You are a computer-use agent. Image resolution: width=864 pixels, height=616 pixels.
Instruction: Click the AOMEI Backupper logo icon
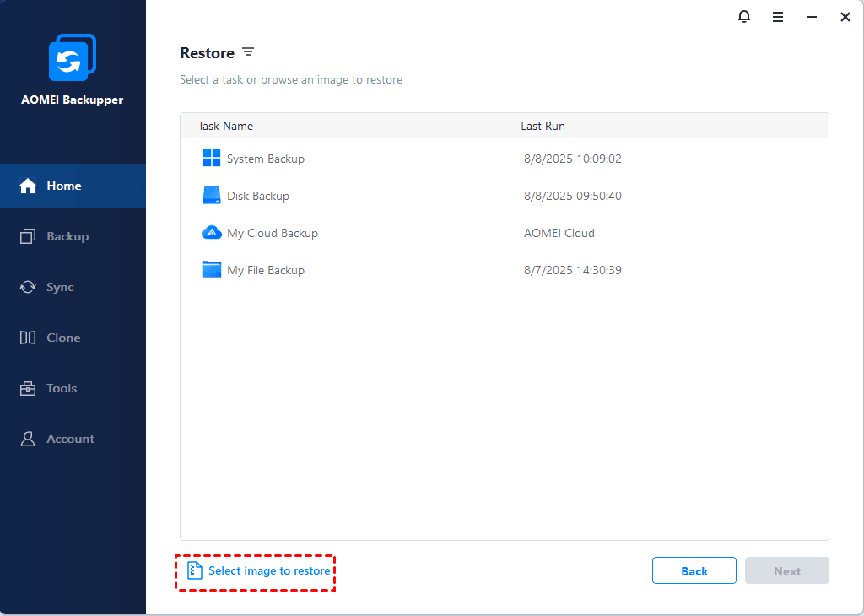pyautogui.click(x=72, y=59)
